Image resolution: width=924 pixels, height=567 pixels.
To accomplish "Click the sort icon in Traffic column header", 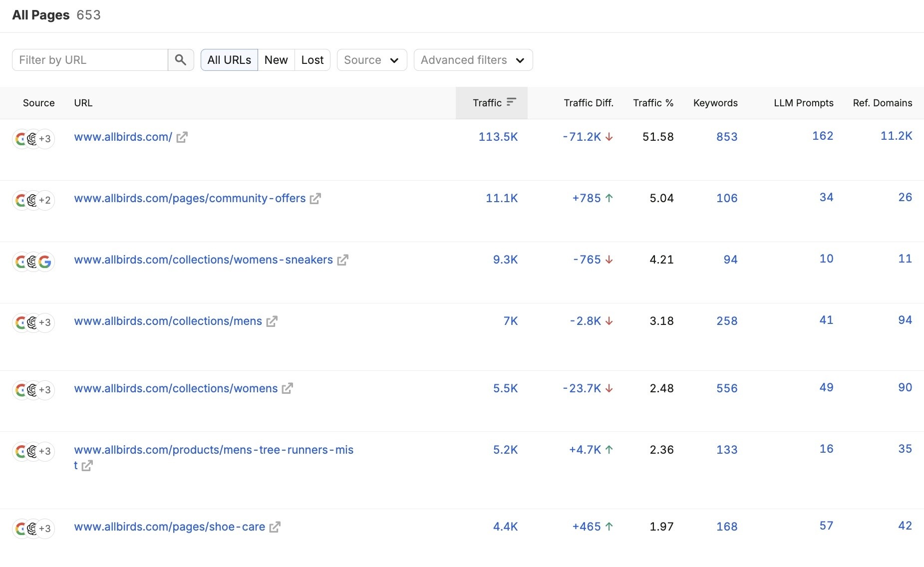I will pyautogui.click(x=511, y=102).
